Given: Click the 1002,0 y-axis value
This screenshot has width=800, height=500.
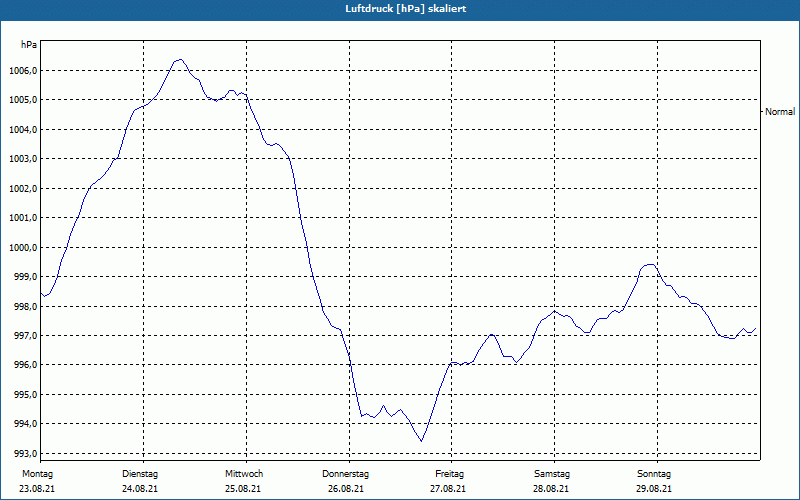Looking at the screenshot, I should 23,188.
